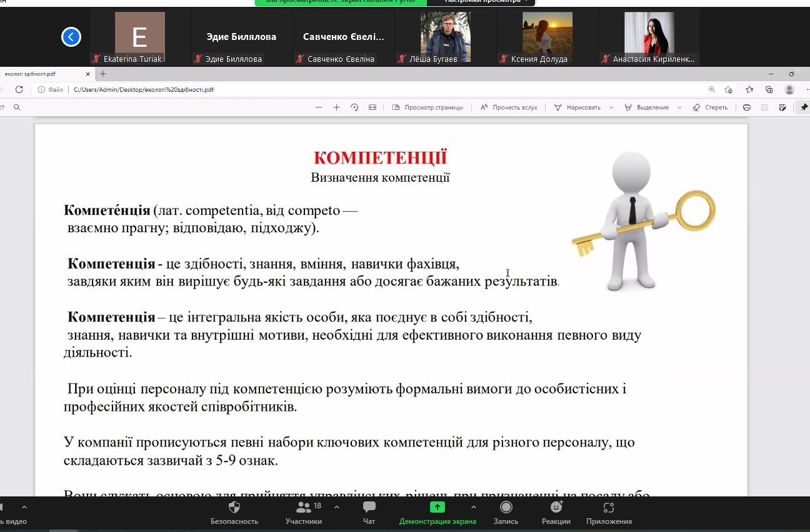Click the red КОМПЕТЕНЦІЇ heading

click(x=381, y=157)
